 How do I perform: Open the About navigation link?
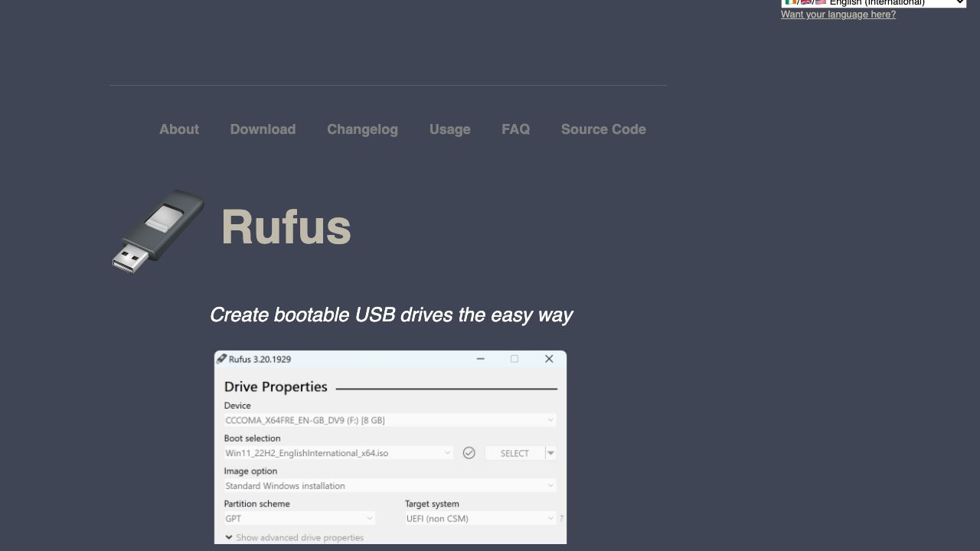click(178, 129)
